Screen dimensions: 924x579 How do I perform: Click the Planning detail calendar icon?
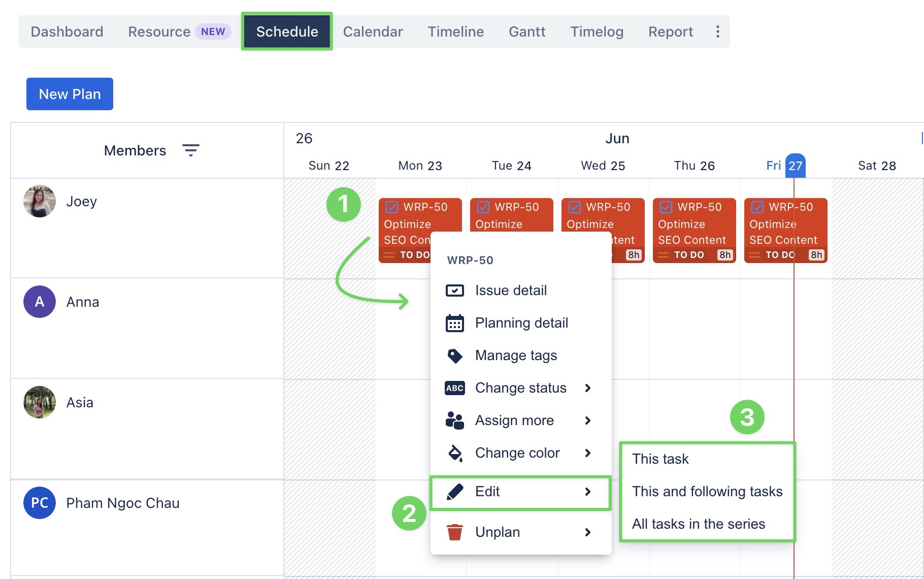(x=454, y=323)
